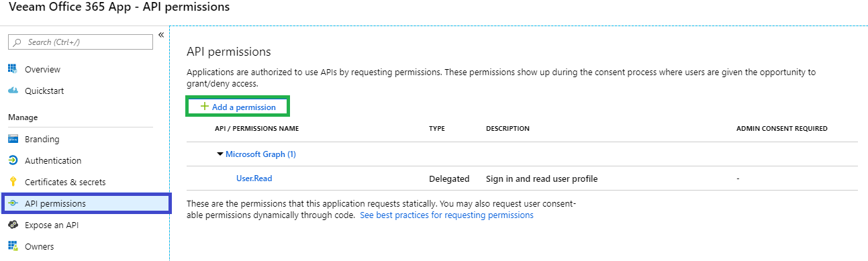Click the API / PERMISSIONS NAME column header

click(256, 129)
